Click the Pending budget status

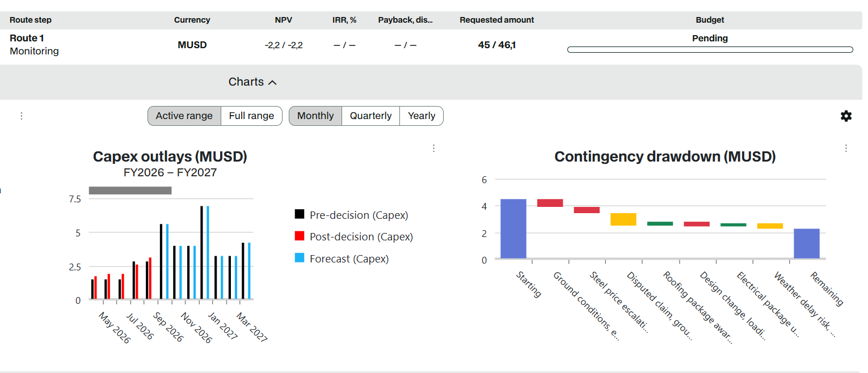(x=710, y=39)
